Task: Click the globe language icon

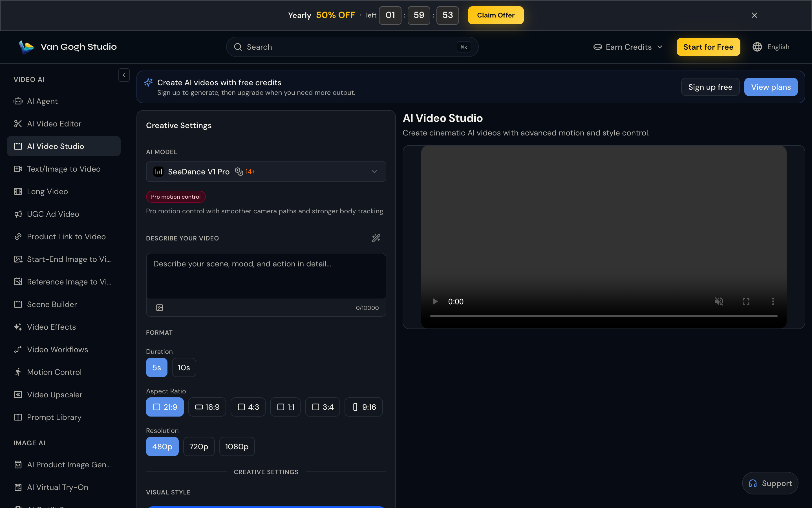Action: (757, 47)
